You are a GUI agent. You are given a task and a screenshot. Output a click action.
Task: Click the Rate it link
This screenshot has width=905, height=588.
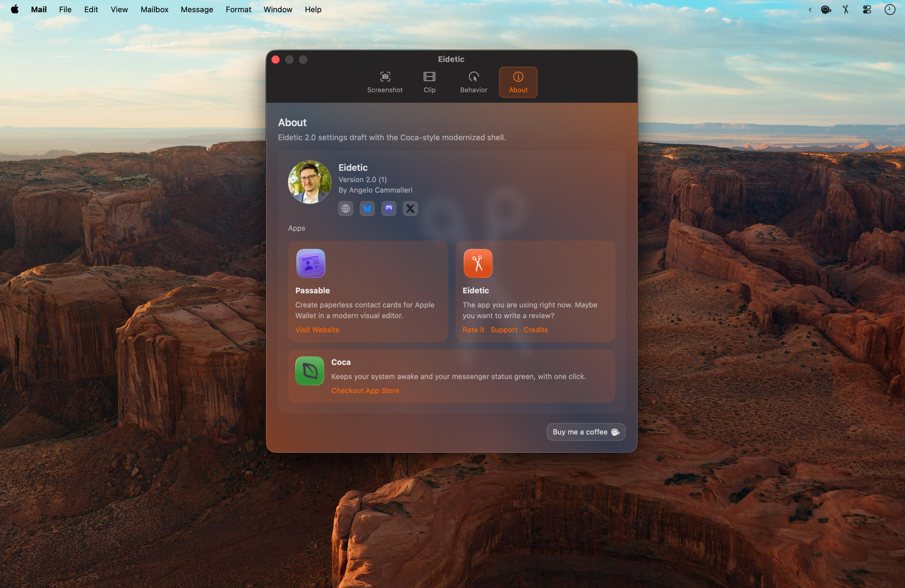coord(473,330)
